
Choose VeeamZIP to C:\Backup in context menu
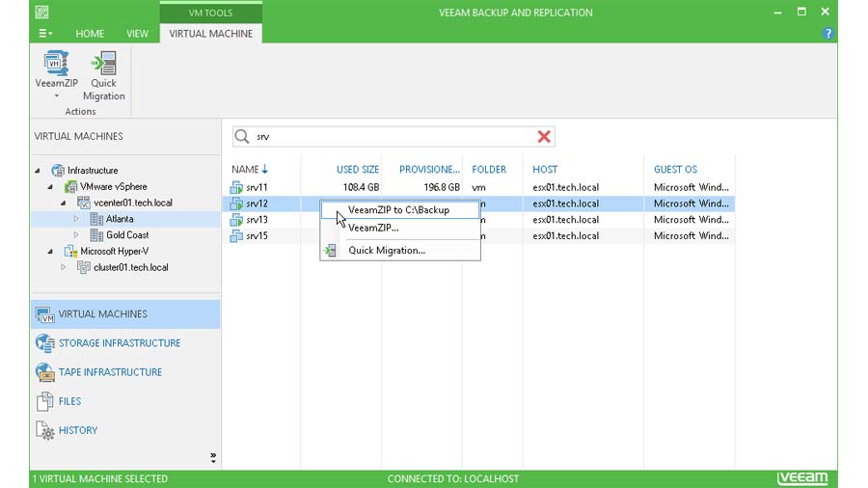pos(399,209)
